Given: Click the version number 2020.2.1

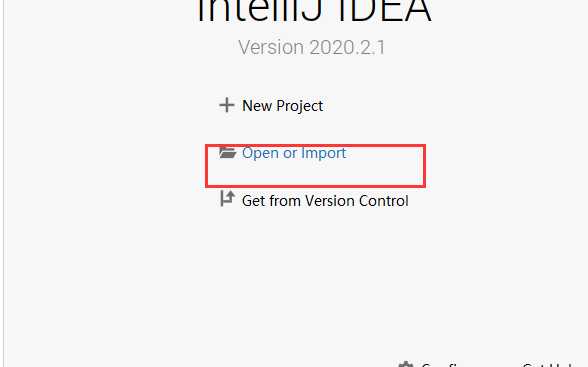Looking at the screenshot, I should tap(347, 48).
